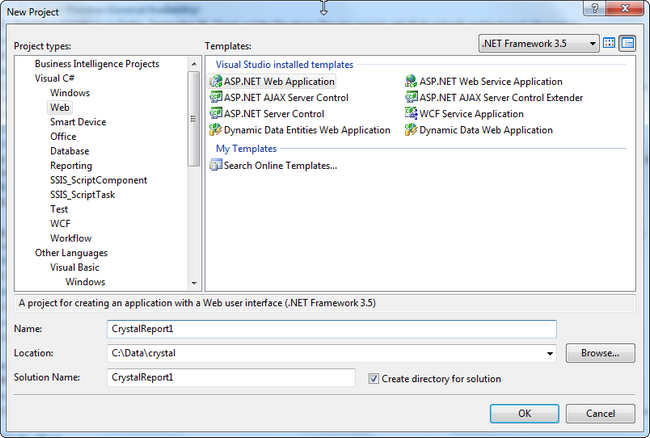The height and width of the screenshot is (438, 650).
Task: Click the ASP.NET AJAX Server Control Extender label
Action: click(501, 97)
